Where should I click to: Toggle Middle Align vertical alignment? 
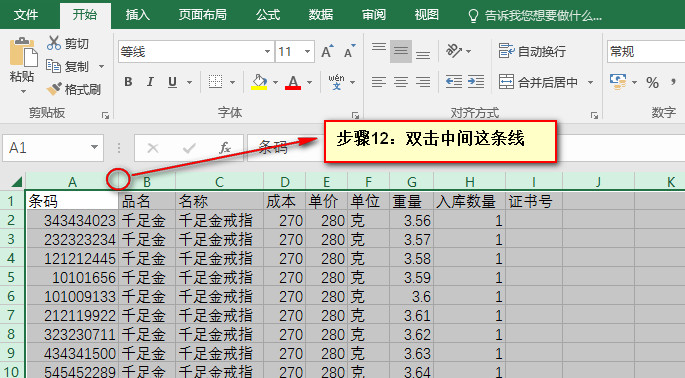(401, 51)
